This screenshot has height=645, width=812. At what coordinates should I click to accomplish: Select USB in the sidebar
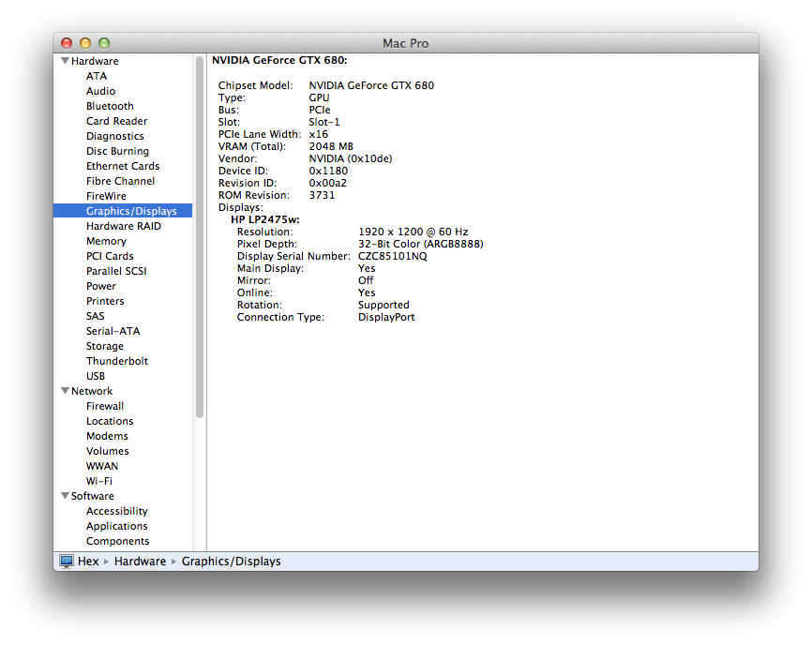[x=96, y=376]
